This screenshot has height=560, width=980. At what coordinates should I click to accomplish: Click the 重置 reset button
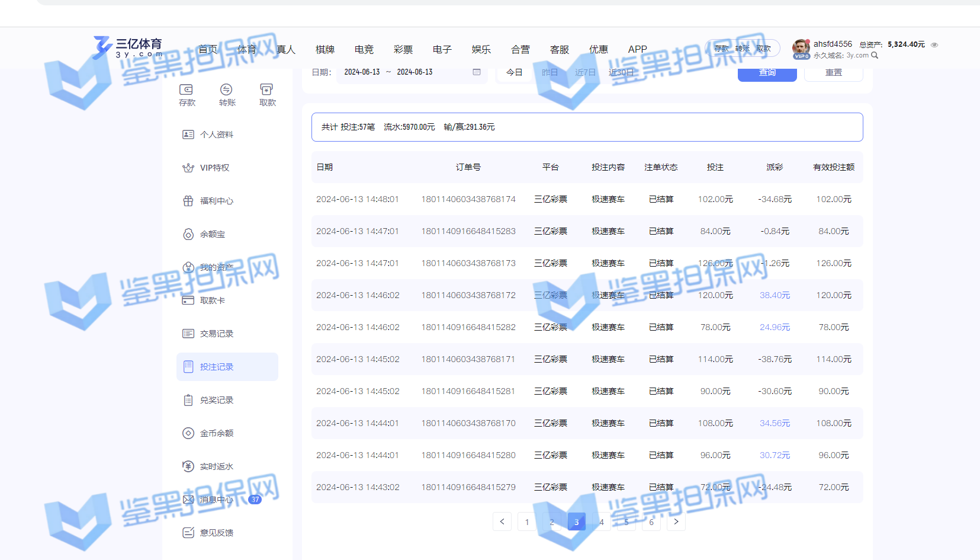coord(833,73)
